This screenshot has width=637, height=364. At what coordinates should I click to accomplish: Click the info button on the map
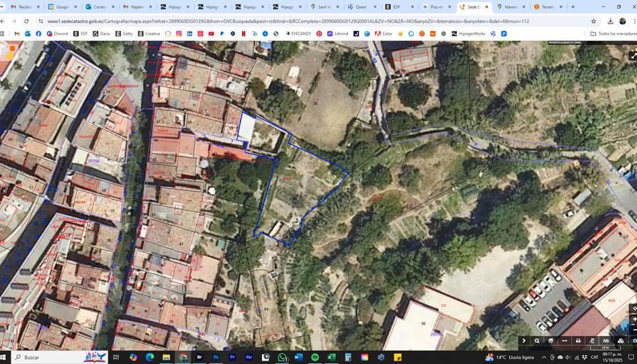tap(634, 341)
